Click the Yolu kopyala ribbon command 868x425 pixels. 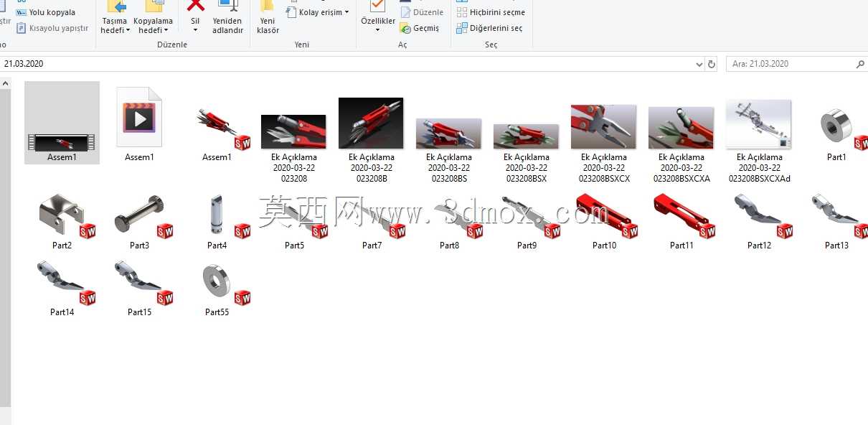click(x=45, y=12)
